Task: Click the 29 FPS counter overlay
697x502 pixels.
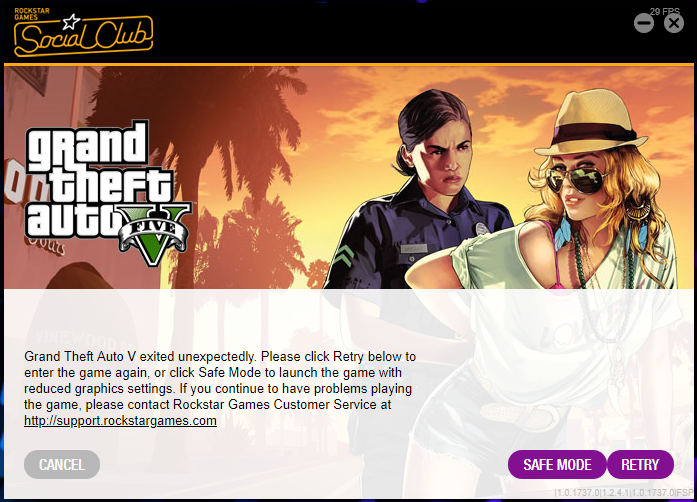Action: 665,12
